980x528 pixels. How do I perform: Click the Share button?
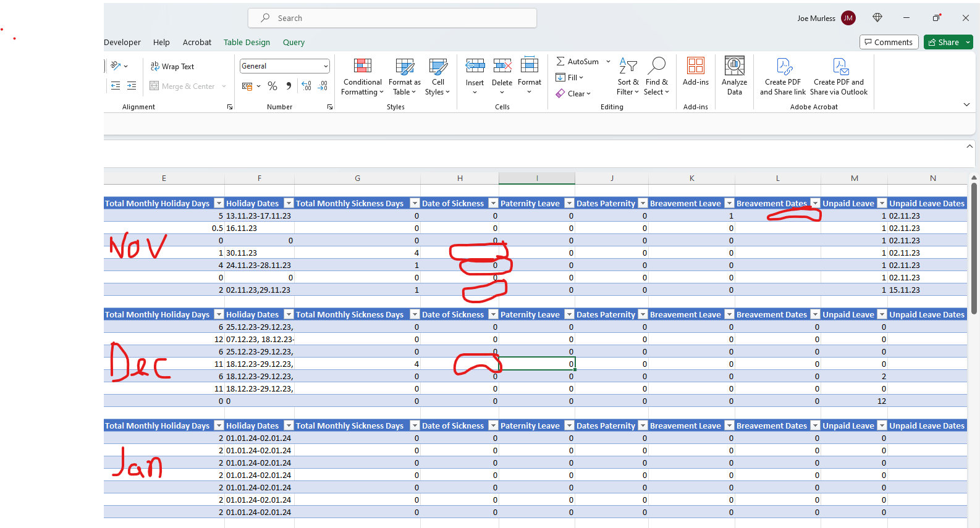944,42
